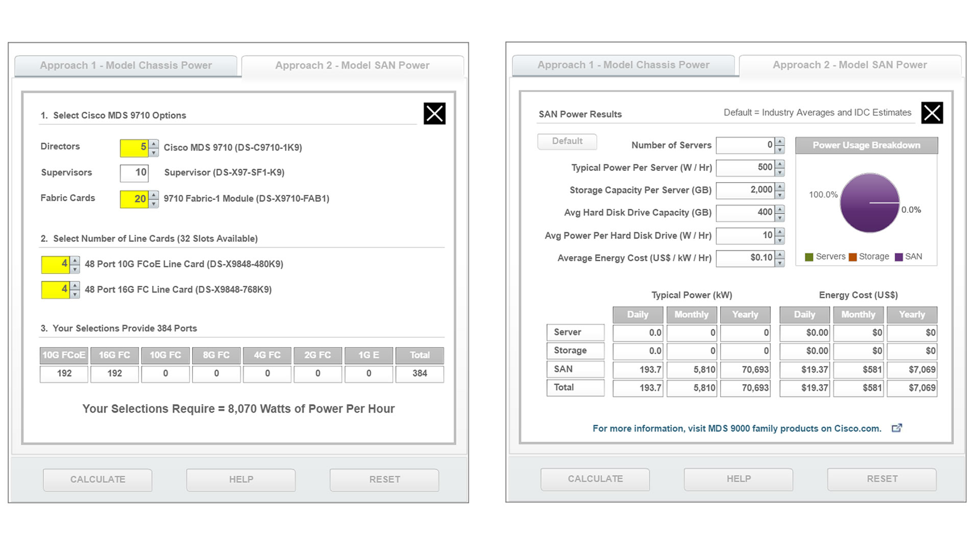Increase 10G FCoE line card count

pyautogui.click(x=75, y=260)
